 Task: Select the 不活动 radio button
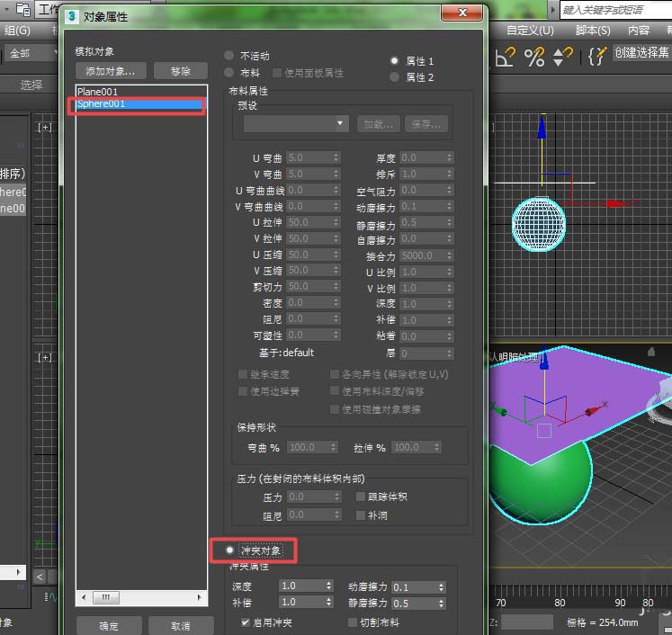[228, 55]
